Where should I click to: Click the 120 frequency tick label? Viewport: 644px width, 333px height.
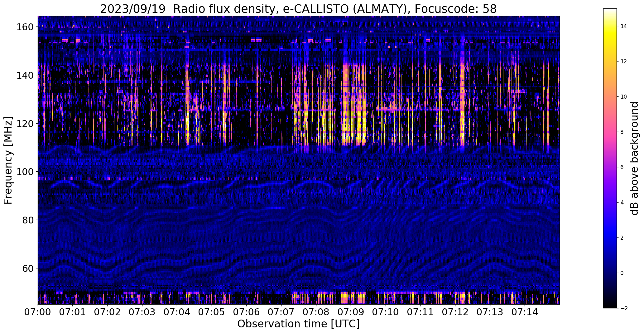click(24, 124)
